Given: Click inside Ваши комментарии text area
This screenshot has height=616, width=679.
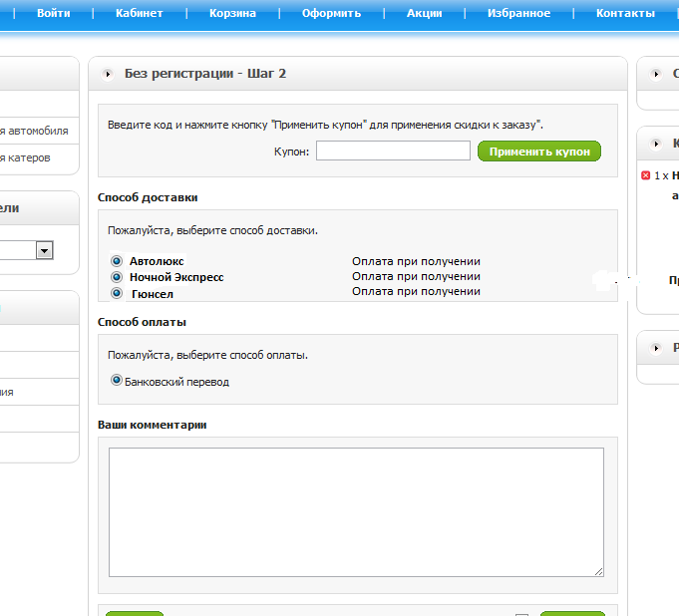Looking at the screenshot, I should (x=356, y=512).
